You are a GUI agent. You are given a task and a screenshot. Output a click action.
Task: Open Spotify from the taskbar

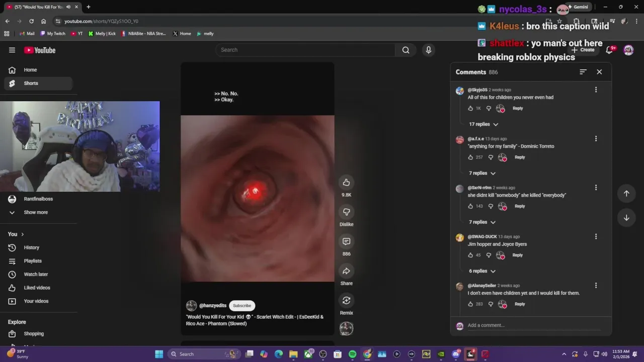coord(352,354)
